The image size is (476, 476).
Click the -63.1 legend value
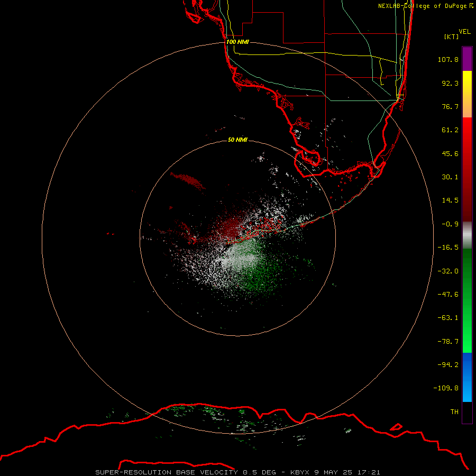point(448,318)
